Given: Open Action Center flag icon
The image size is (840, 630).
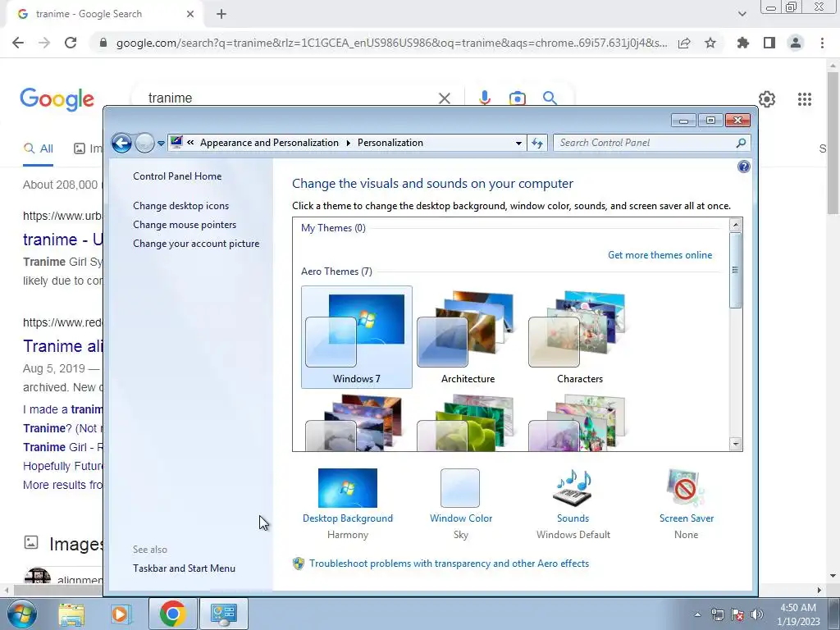Looking at the screenshot, I should [x=737, y=614].
